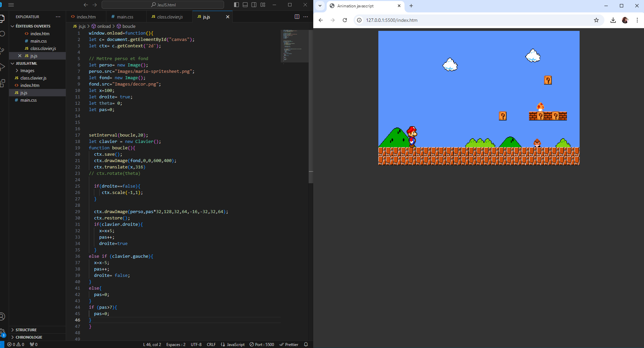644x348 pixels.
Task: Click the js.js breadcrumb item
Action: (79, 26)
